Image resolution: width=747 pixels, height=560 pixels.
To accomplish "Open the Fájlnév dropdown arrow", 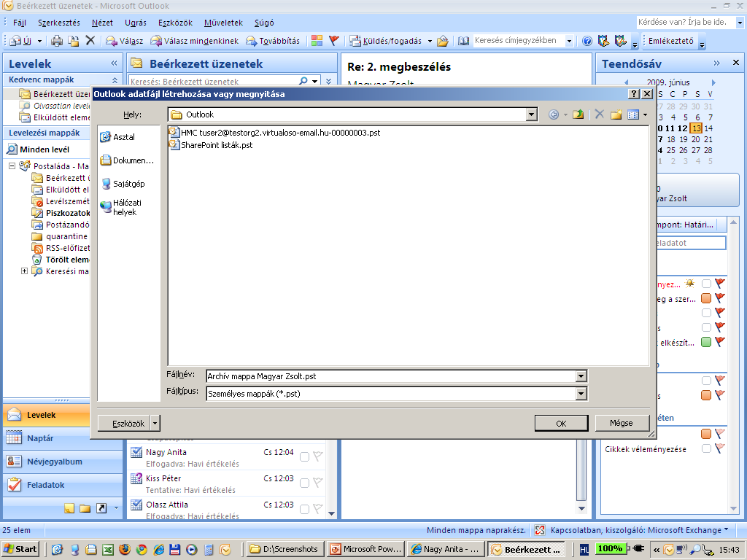I will (x=581, y=376).
